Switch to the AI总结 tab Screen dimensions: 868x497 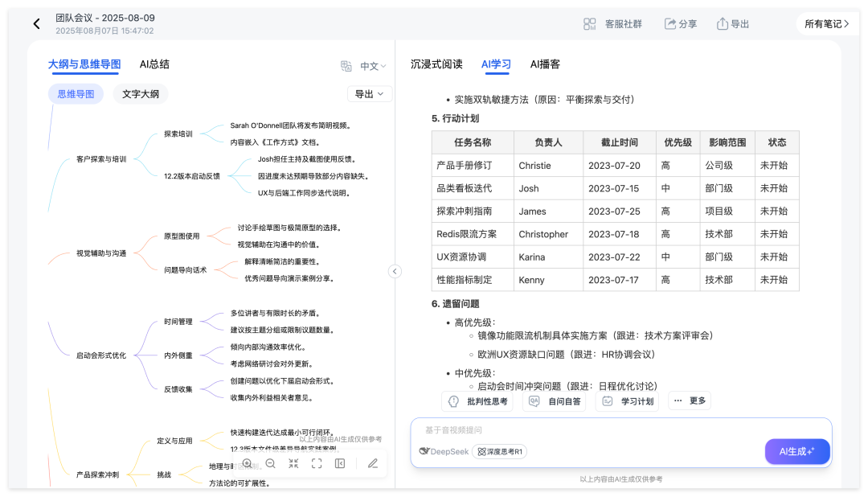[154, 64]
